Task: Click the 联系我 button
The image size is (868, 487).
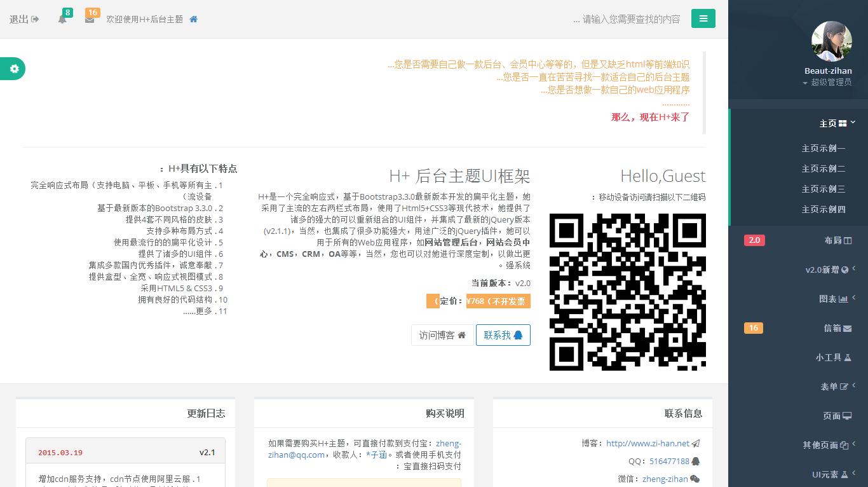Action: pyautogui.click(x=503, y=335)
